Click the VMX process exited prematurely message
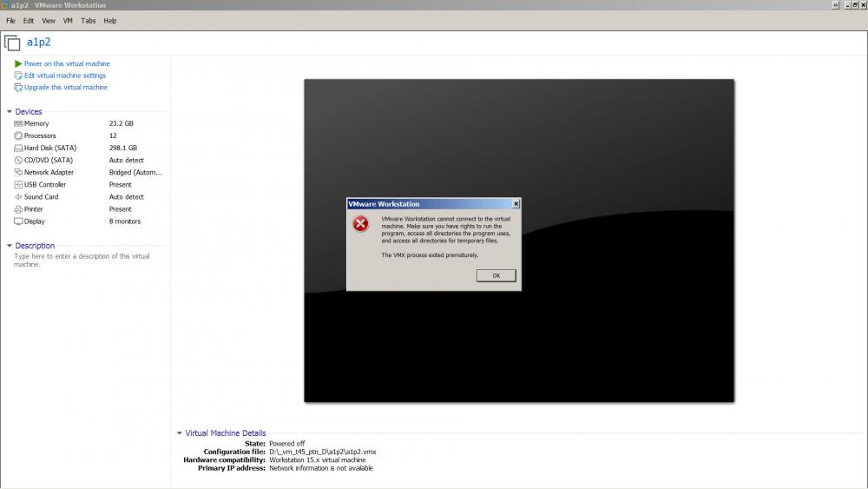 click(431, 255)
